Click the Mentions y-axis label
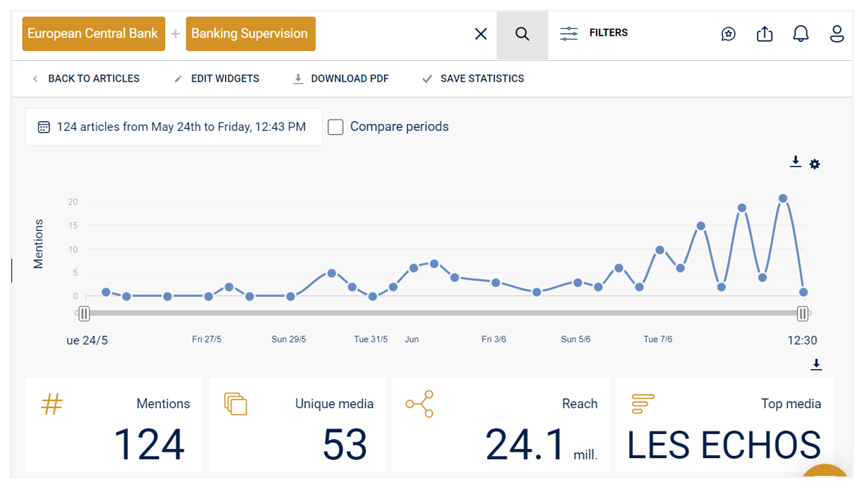Viewport: 868px width, 491px height. [x=38, y=244]
